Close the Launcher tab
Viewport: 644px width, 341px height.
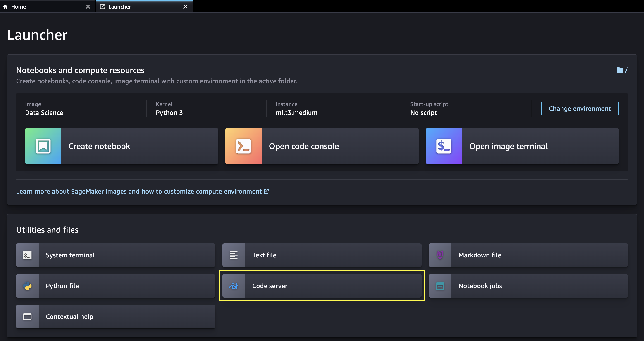pos(185,7)
